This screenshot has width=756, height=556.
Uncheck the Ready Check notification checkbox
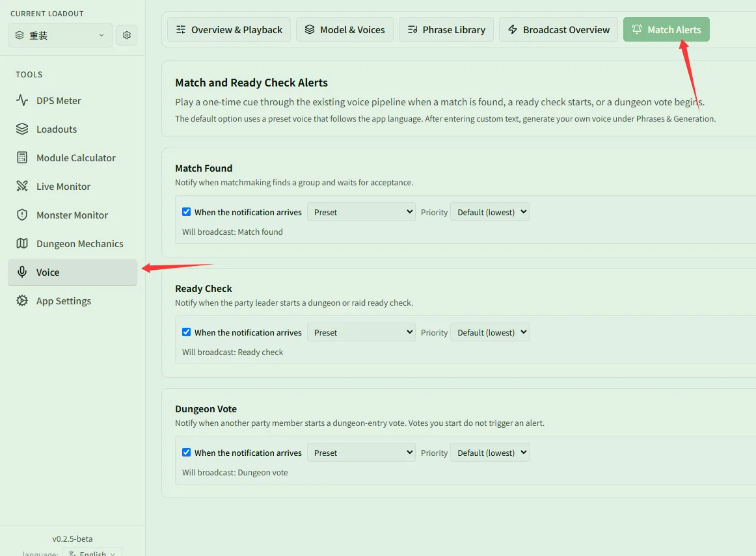point(187,332)
